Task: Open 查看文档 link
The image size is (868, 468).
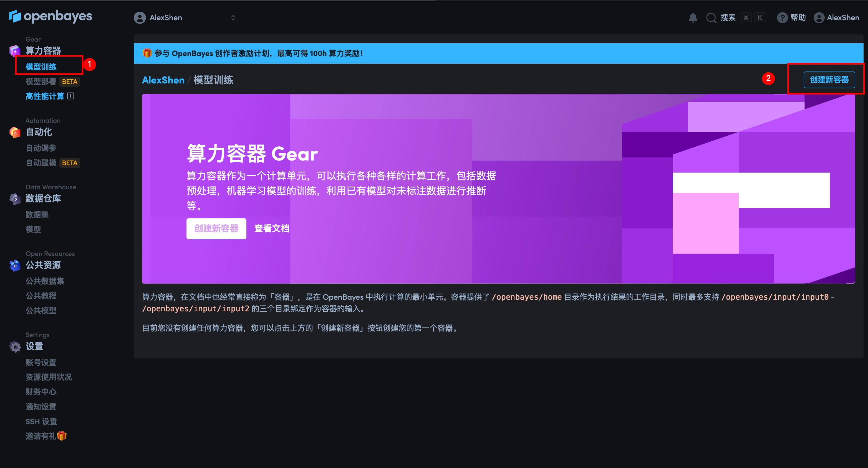Action: click(272, 229)
